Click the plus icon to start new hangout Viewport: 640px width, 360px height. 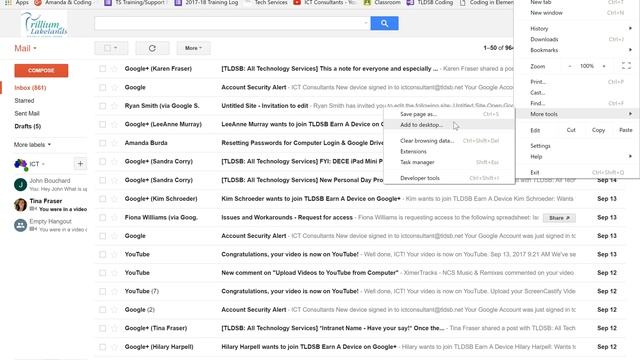point(80,164)
